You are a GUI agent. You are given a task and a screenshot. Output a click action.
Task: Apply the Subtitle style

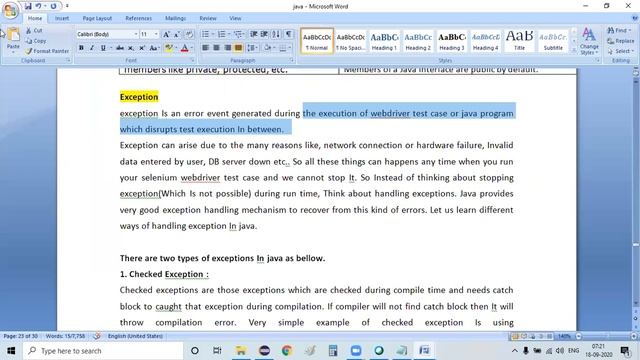point(553,41)
